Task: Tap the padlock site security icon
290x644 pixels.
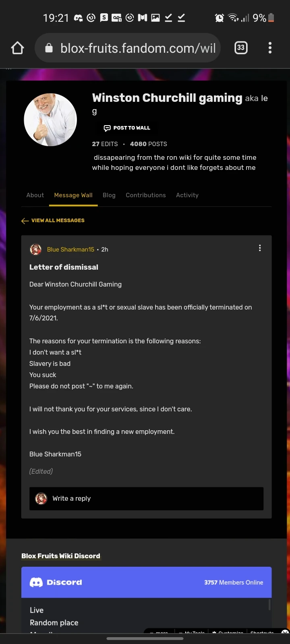Action: [49, 48]
